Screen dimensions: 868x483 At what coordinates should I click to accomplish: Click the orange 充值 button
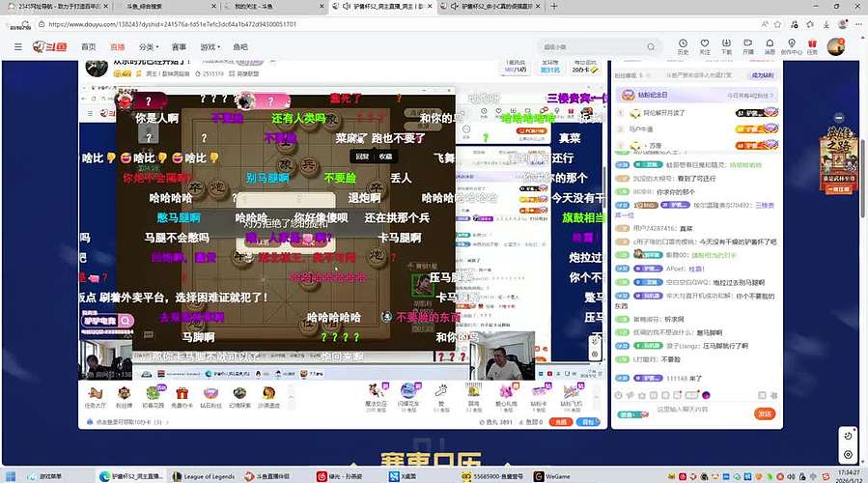pos(561,422)
